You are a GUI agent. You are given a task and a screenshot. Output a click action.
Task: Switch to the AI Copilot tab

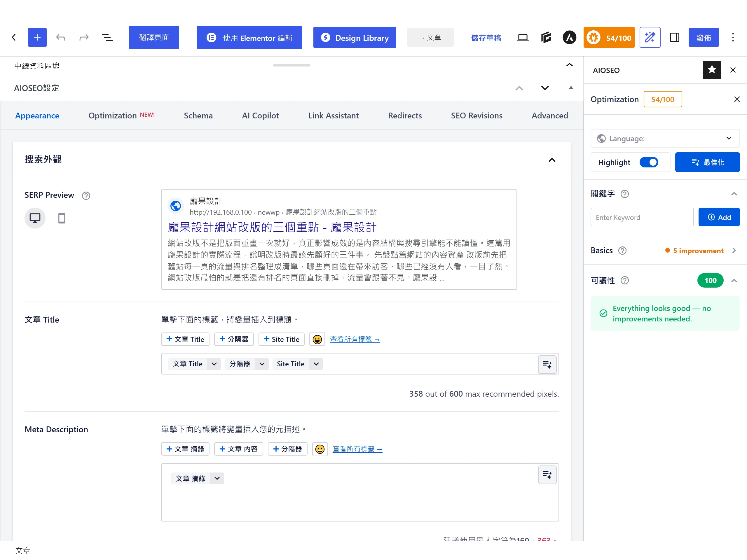(x=260, y=116)
